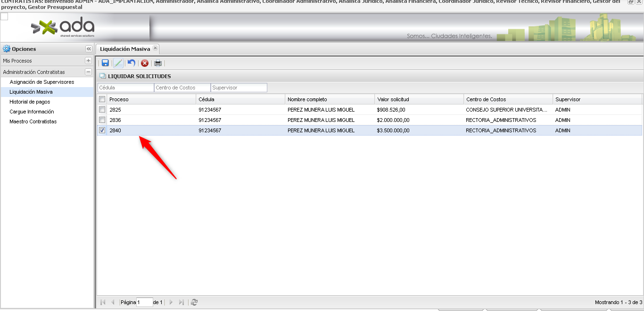644x314 pixels.
Task: Open the Cargue Información link
Action: click(x=32, y=112)
